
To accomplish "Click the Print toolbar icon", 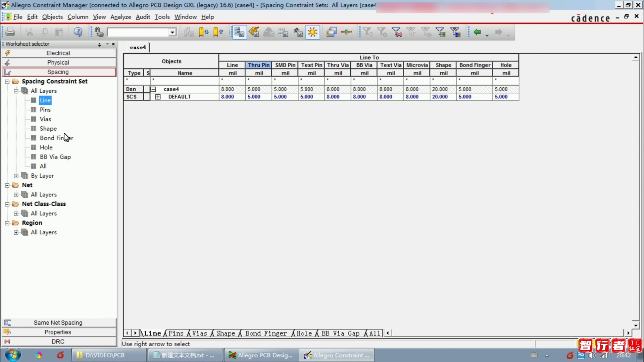I will pyautogui.click(x=10, y=32).
